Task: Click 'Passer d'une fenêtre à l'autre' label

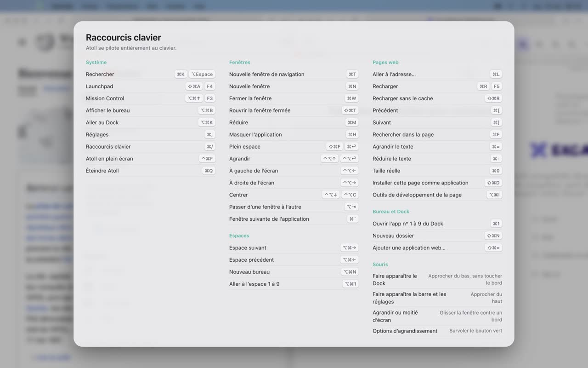Action: point(265,207)
